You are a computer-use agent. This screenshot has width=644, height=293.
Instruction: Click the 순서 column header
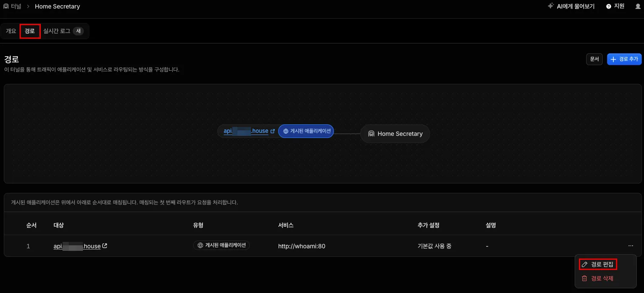[x=31, y=225]
